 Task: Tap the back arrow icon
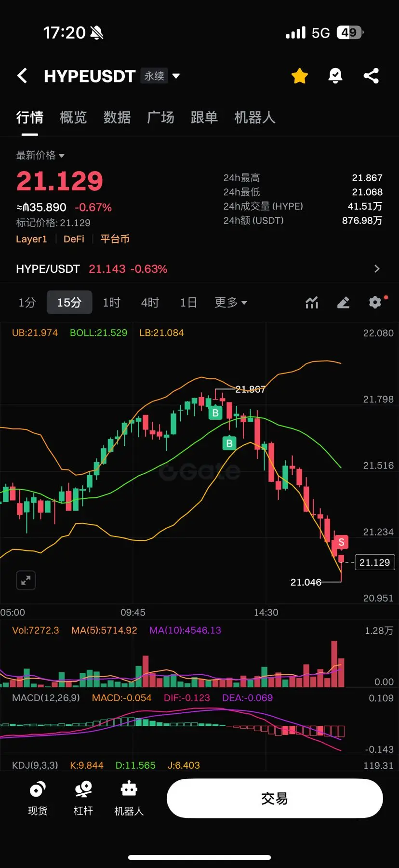(x=22, y=76)
